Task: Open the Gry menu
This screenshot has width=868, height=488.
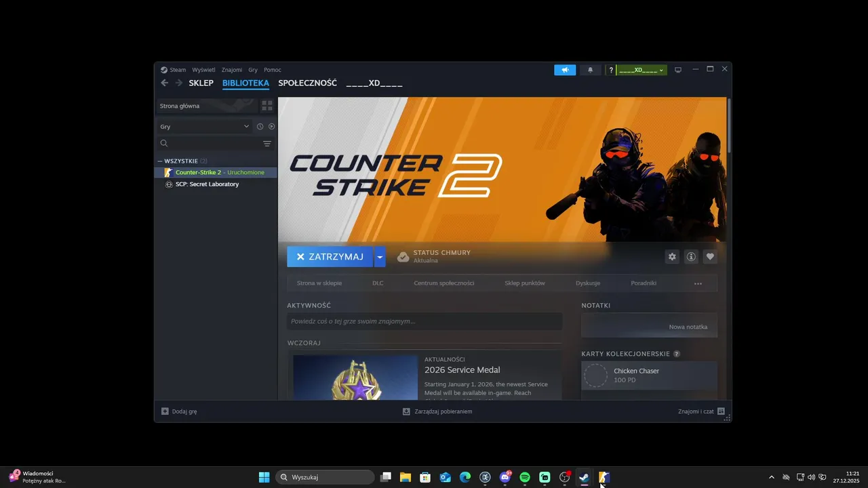Action: (253, 70)
